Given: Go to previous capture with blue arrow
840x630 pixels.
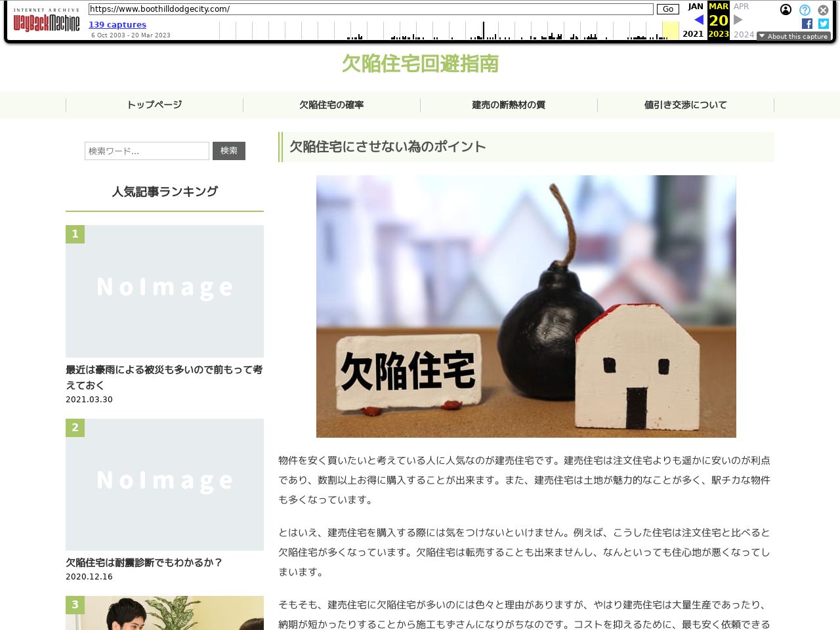Looking at the screenshot, I should coord(698,20).
